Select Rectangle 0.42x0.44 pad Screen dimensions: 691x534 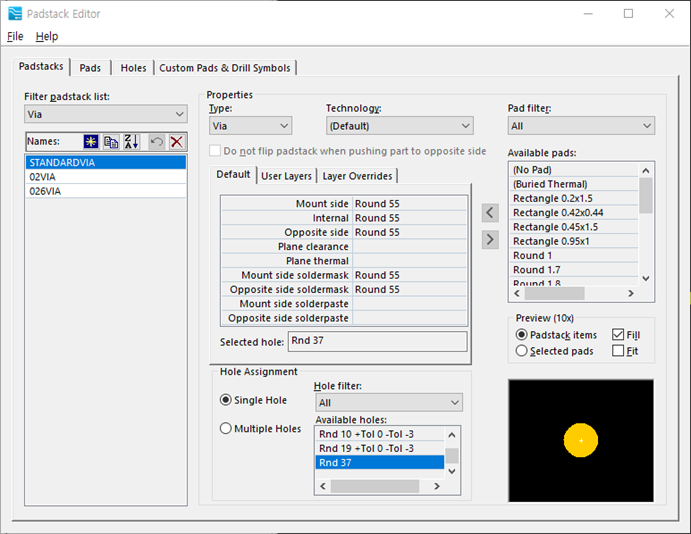[574, 212]
